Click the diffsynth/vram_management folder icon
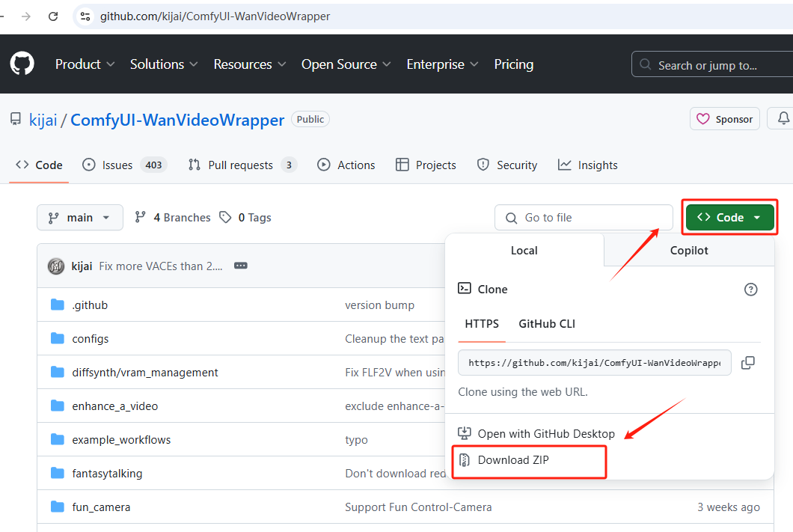The image size is (793, 532). click(x=58, y=372)
